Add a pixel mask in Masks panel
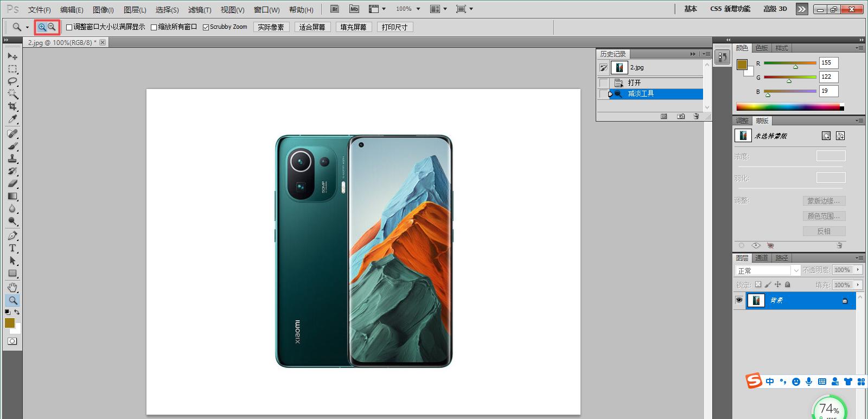Viewport: 868px width, 419px height. (x=826, y=136)
